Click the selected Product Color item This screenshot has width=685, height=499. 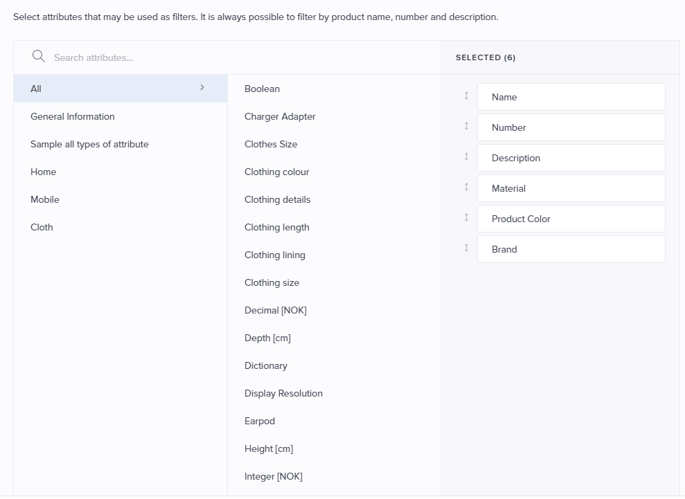[571, 219]
